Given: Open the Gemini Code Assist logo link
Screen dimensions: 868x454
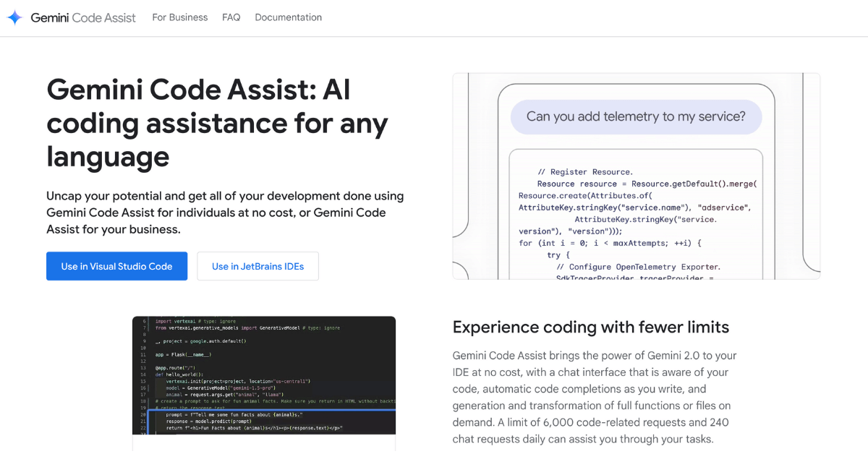Looking at the screenshot, I should (x=72, y=18).
